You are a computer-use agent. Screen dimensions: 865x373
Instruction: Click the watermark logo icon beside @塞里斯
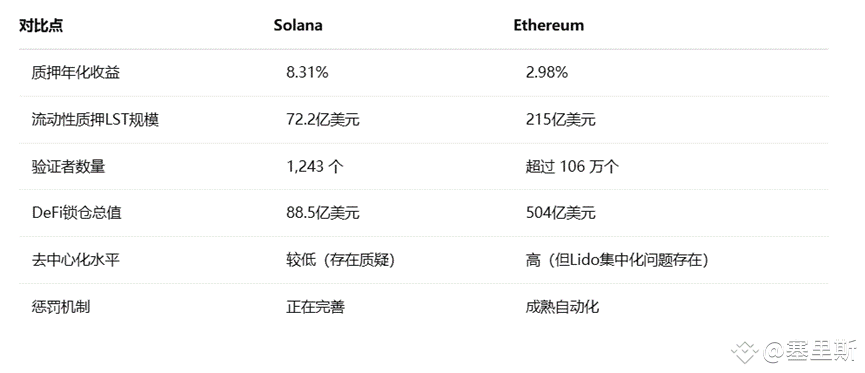(x=745, y=351)
